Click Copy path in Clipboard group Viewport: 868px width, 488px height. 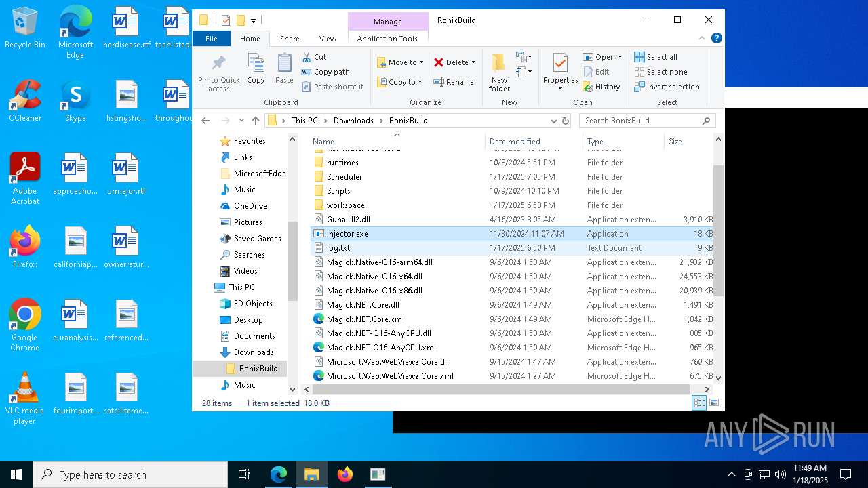click(325, 72)
